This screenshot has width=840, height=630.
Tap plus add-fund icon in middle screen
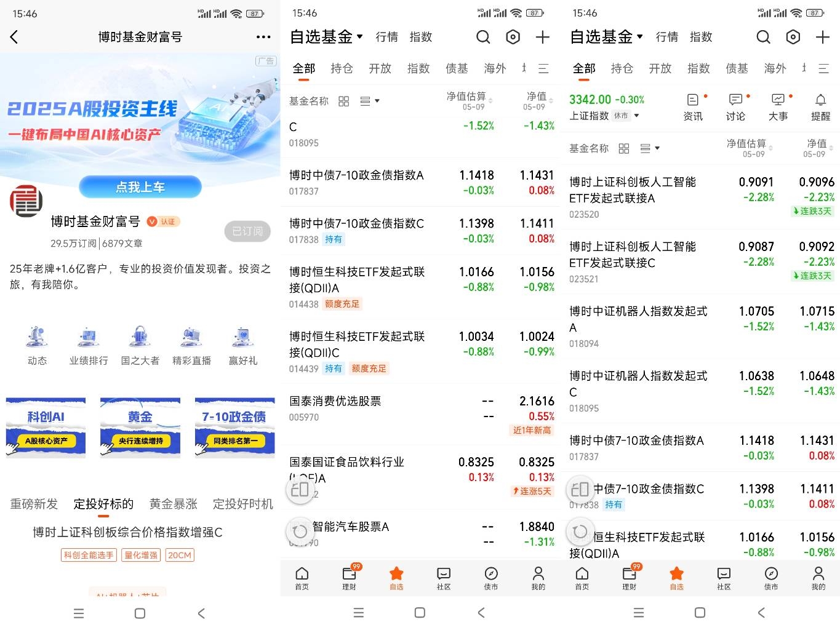[542, 37]
